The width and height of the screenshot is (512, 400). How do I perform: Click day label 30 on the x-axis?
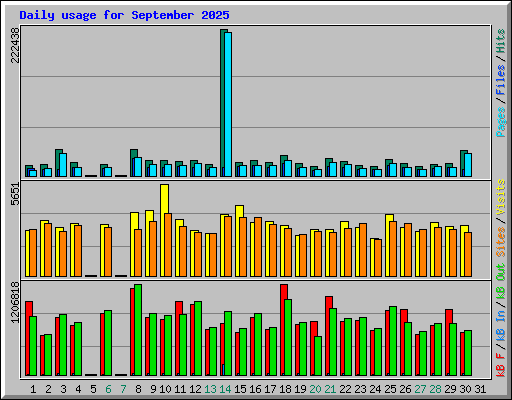coord(465,389)
